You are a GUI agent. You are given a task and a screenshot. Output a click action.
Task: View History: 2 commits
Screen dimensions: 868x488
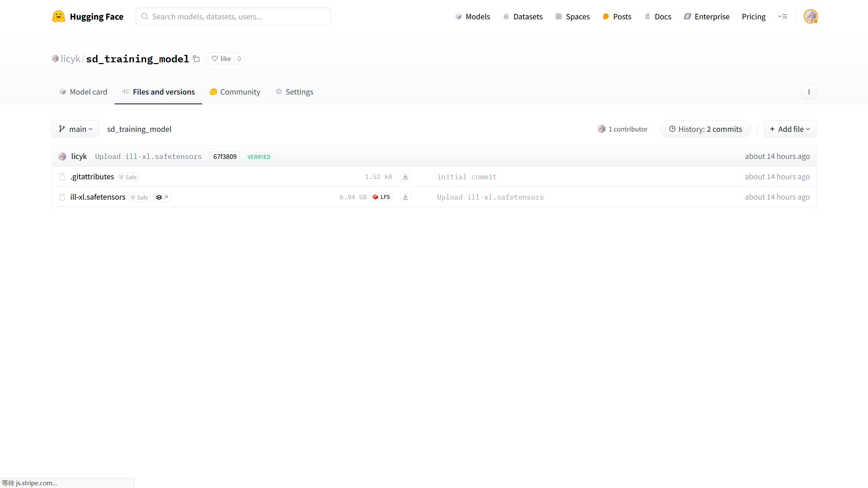[705, 129]
